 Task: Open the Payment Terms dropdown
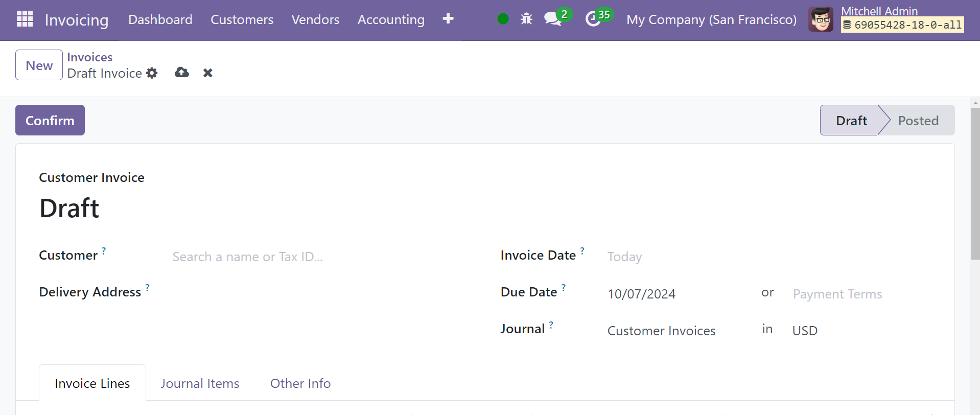pyautogui.click(x=861, y=294)
